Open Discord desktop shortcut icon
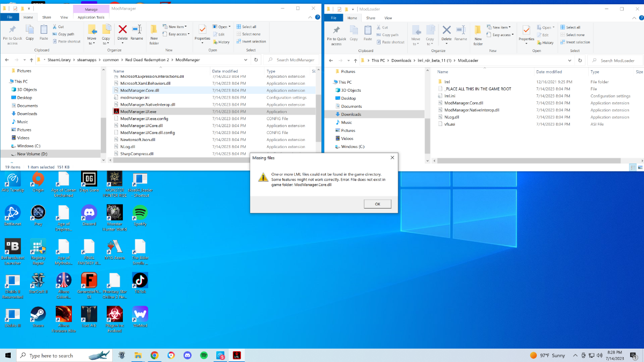The width and height of the screenshot is (644, 362). pos(89,213)
